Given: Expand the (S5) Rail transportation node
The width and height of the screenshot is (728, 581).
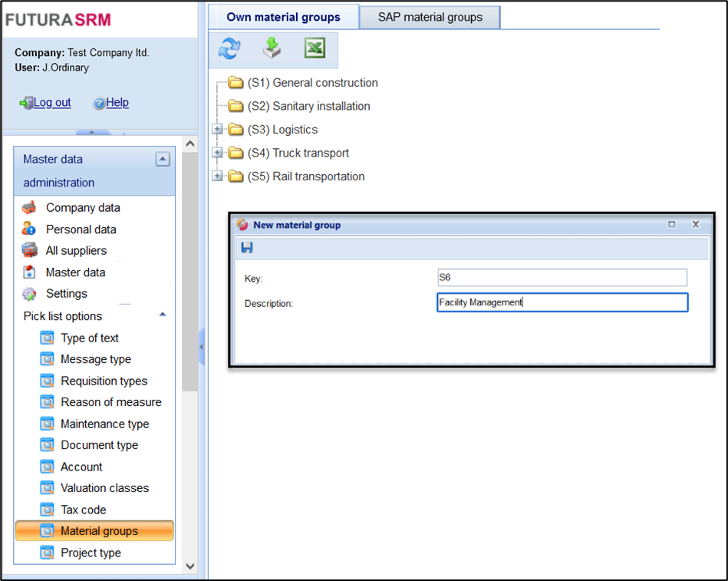Looking at the screenshot, I should pyautogui.click(x=218, y=177).
